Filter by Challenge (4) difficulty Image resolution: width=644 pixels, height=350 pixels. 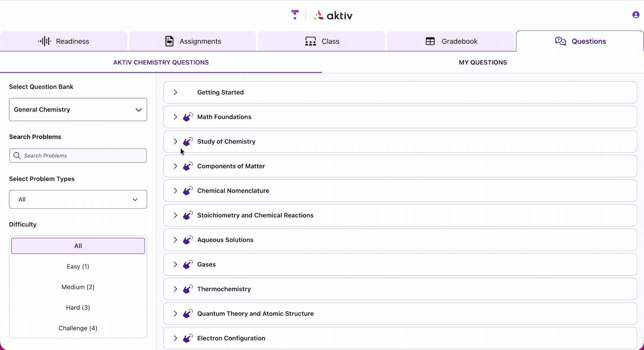click(x=78, y=328)
